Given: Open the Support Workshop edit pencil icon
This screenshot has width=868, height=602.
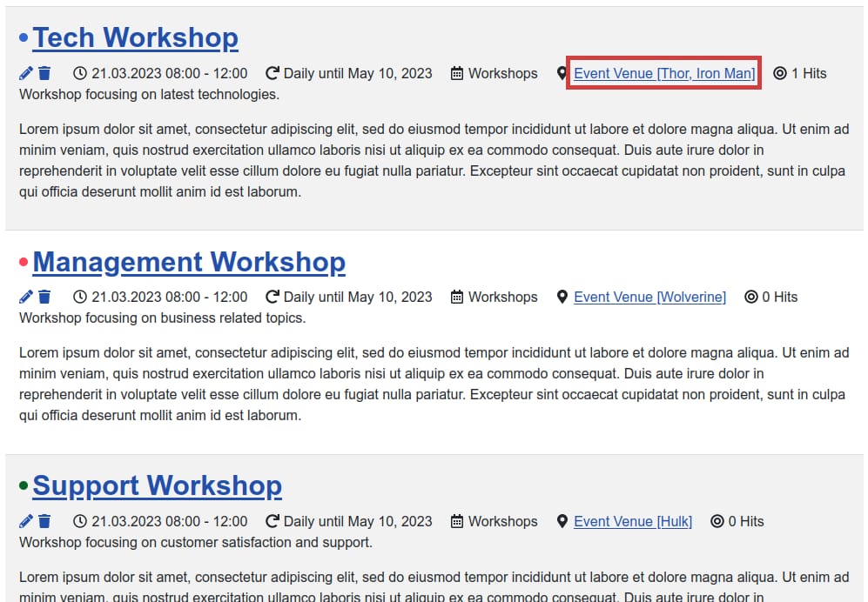Looking at the screenshot, I should tap(26, 522).
